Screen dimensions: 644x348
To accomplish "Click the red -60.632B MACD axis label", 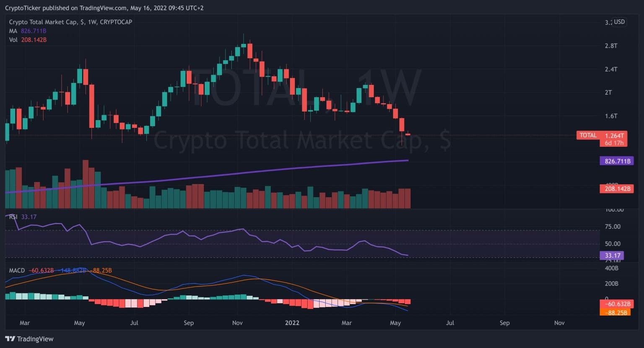I will 615,304.
